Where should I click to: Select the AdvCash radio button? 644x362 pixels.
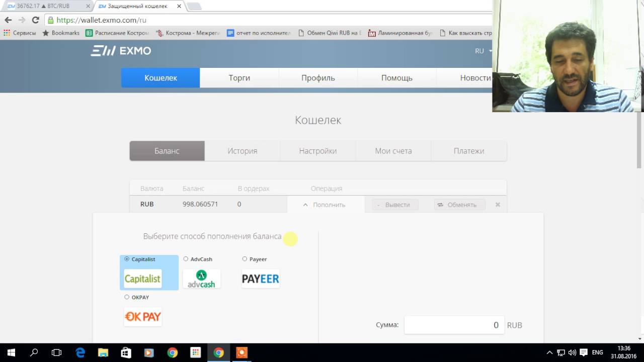tap(186, 259)
